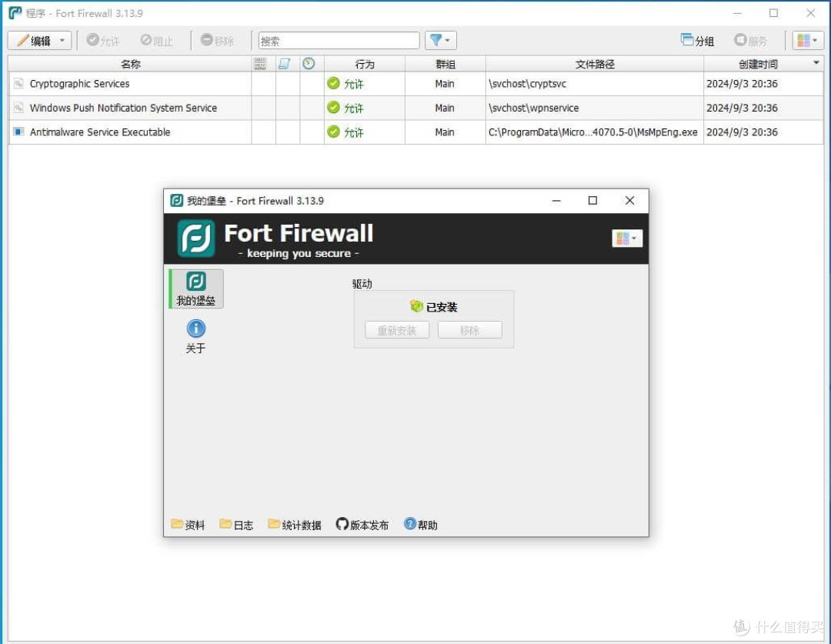Toggle allow status for Windows Push Notification Service
Image resolution: width=831 pixels, height=644 pixels.
[334, 108]
